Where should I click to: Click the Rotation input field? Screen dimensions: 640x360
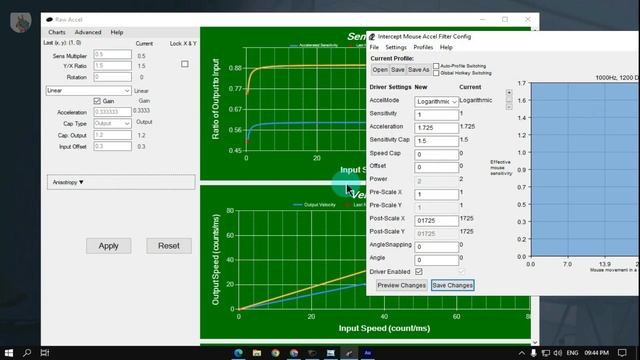pos(112,77)
